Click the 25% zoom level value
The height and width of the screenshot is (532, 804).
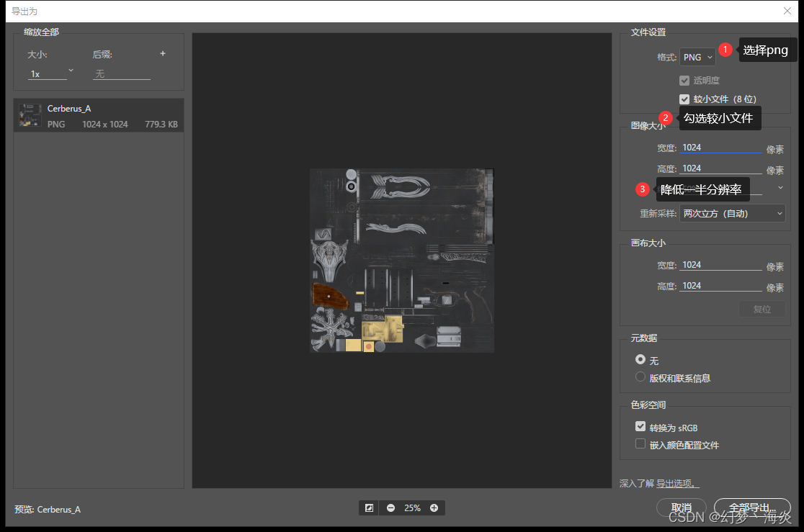tap(412, 508)
